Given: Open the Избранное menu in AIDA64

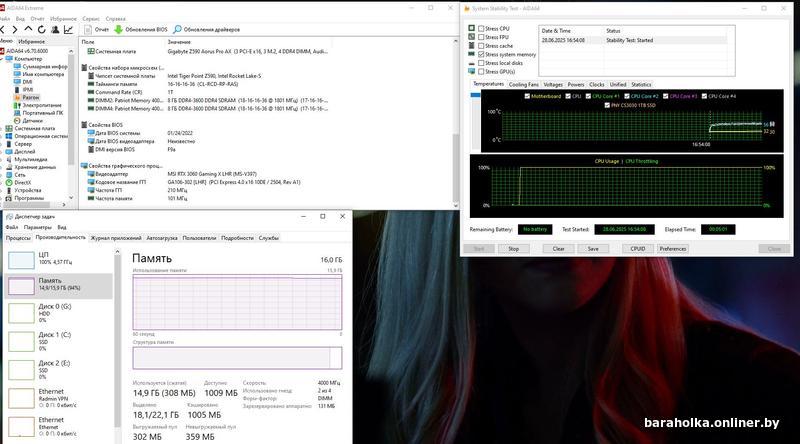Looking at the screenshot, I should pyautogui.click(x=63, y=19).
